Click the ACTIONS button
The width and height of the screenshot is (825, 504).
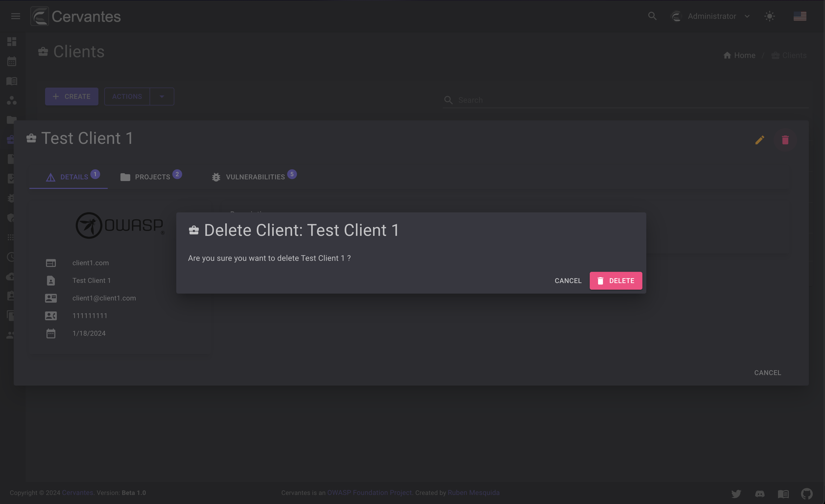pos(127,96)
